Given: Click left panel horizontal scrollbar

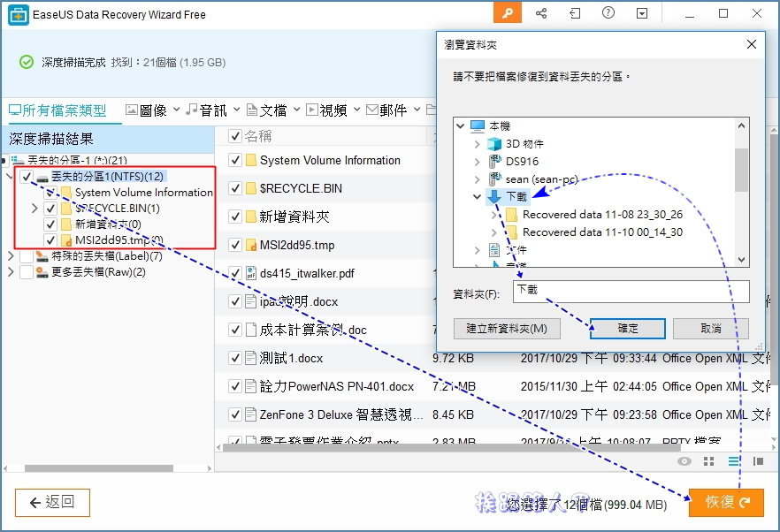Looking at the screenshot, I should coord(98,468).
